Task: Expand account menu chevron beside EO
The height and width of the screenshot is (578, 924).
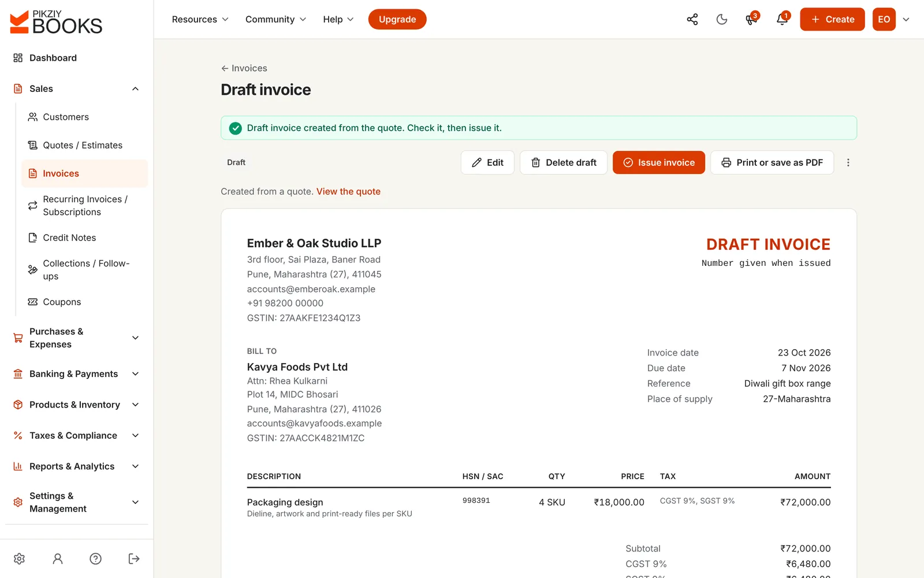Action: 906,19
